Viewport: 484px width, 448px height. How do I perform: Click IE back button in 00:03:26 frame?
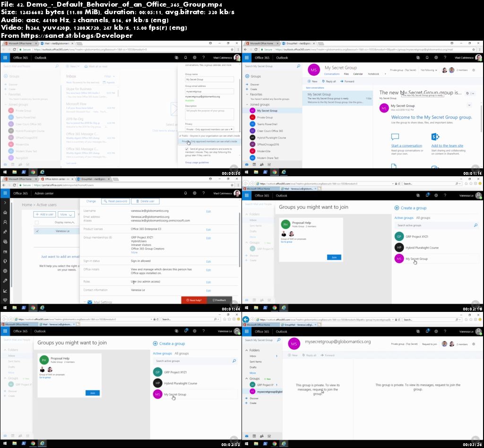pos(246,319)
